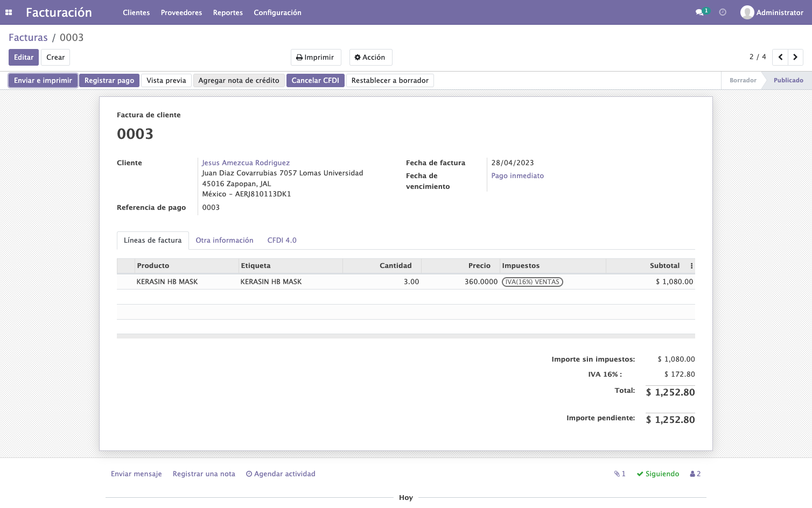Viewport: 812px width, 508px height.
Task: Open Vista previa of the invoice
Action: click(x=166, y=81)
